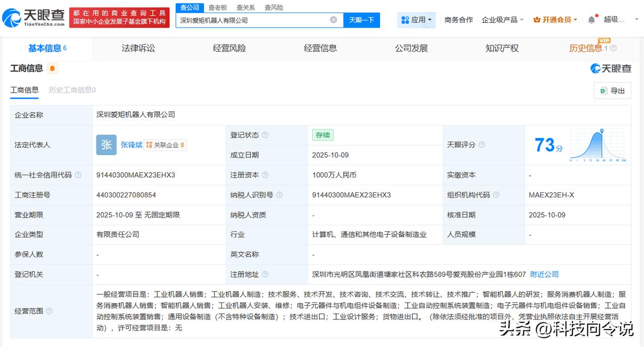This screenshot has height=347, width=644.
Task: Click the red banner 都在用的商业查询工具
Action: pyautogui.click(x=119, y=17)
